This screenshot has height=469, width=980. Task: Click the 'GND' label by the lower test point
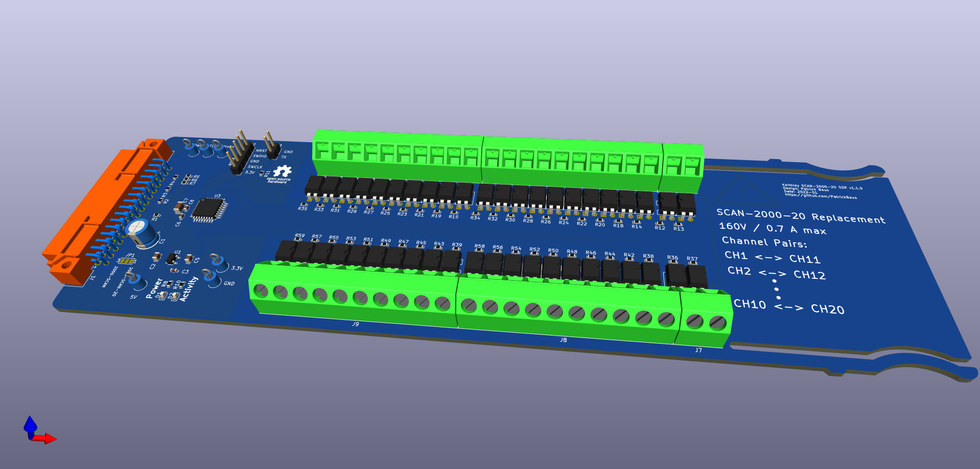pos(229,283)
